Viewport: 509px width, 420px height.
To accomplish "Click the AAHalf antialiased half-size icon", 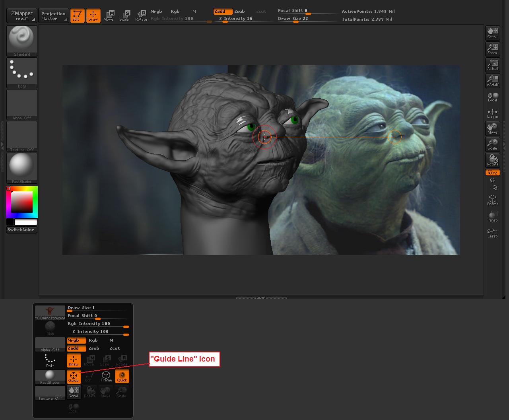I will [x=492, y=81].
